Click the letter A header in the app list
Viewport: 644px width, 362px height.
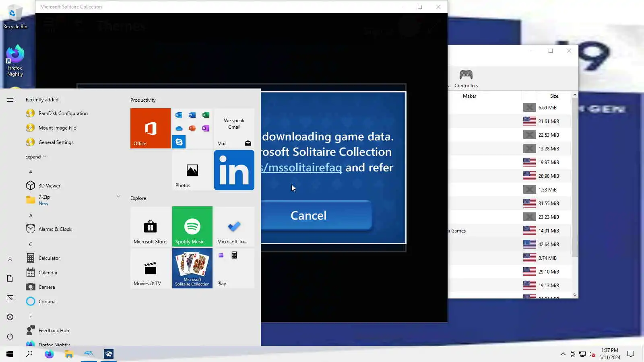(31, 216)
